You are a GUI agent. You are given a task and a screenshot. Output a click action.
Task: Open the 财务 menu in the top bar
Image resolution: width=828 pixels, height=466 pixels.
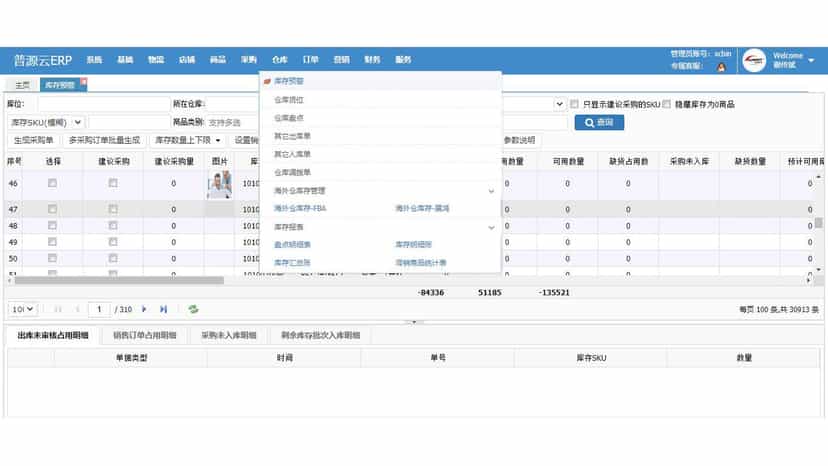(x=372, y=60)
